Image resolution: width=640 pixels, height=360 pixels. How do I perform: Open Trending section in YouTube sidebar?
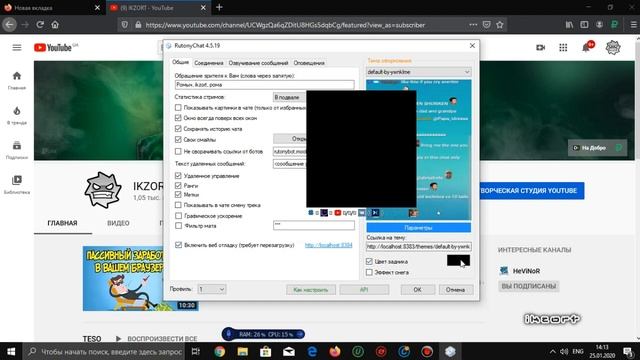17,115
